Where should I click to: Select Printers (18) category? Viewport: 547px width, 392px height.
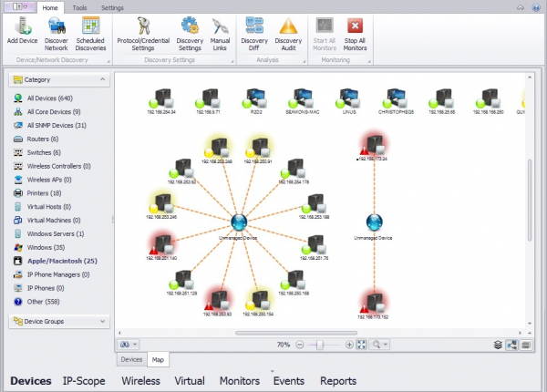pos(44,193)
